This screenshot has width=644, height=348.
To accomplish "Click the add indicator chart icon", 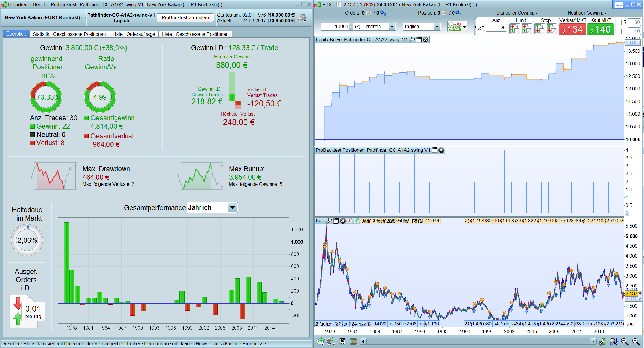I will coord(455,27).
